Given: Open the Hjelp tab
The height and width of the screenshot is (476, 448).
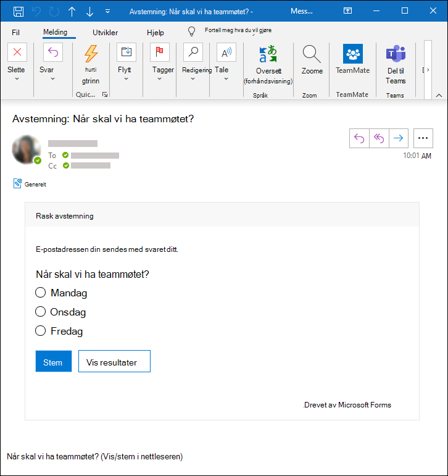Looking at the screenshot, I should [156, 33].
